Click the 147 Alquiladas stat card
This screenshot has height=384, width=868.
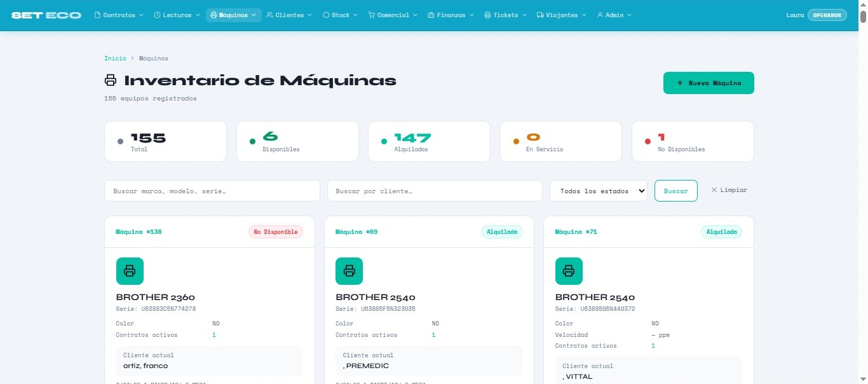pyautogui.click(x=429, y=141)
